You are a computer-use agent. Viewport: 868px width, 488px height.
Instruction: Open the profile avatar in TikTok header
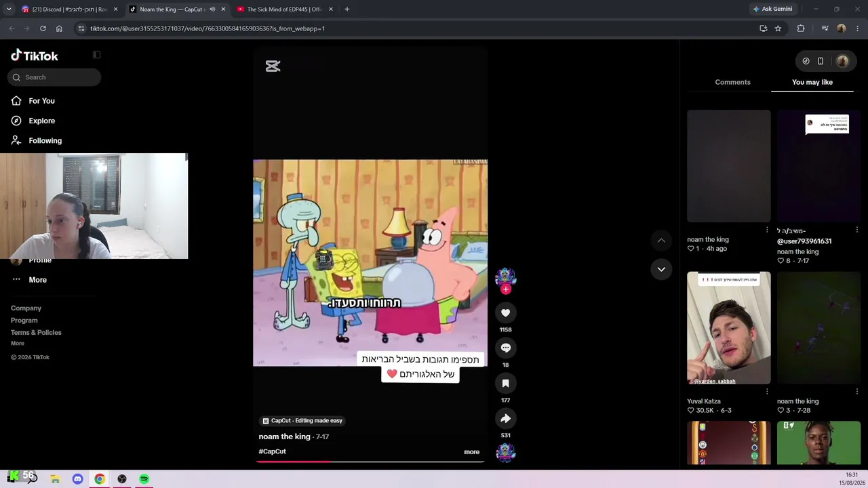842,61
